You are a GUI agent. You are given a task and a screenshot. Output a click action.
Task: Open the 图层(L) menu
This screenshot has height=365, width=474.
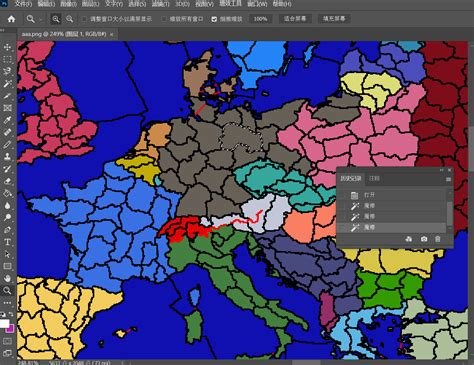[x=91, y=4]
